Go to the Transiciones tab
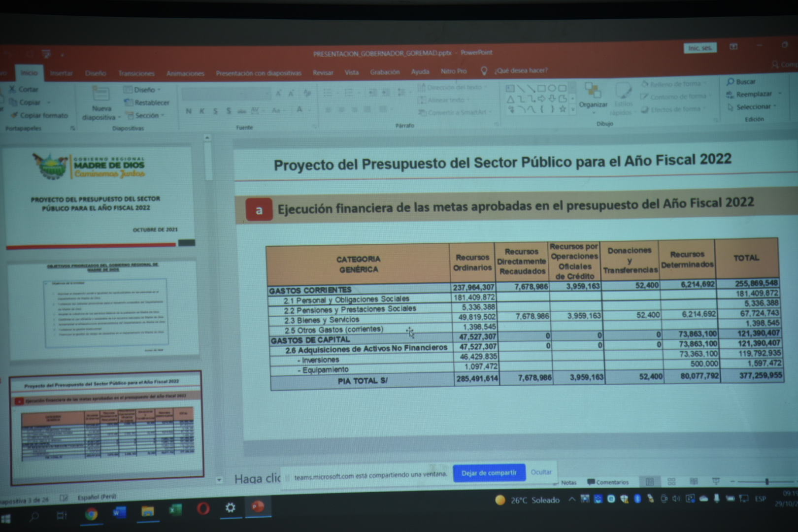The image size is (798, 532). pyautogui.click(x=136, y=73)
